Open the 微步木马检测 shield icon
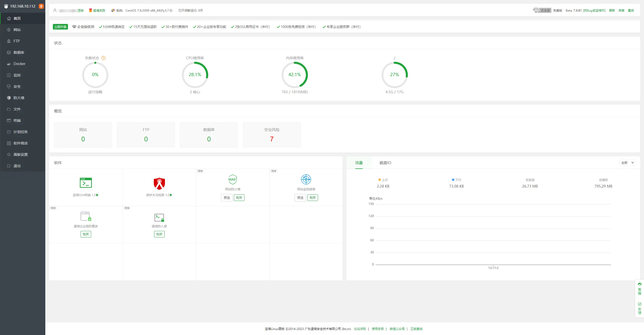Screen dimensions: 644x335 pos(159,184)
